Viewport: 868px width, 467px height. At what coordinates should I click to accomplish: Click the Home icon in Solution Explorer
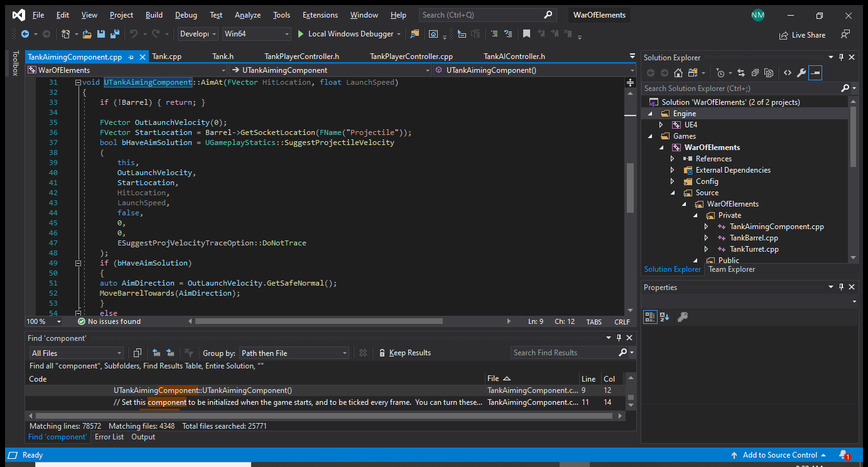point(679,73)
